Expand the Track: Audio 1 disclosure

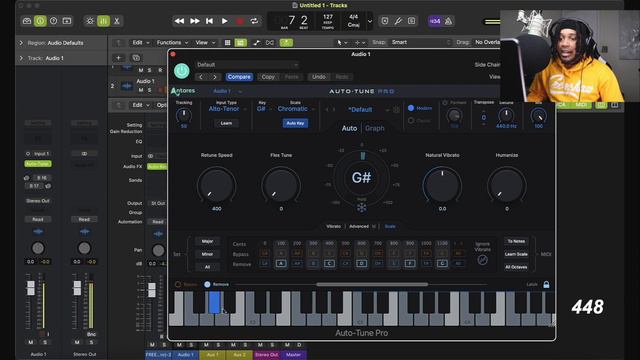point(21,58)
